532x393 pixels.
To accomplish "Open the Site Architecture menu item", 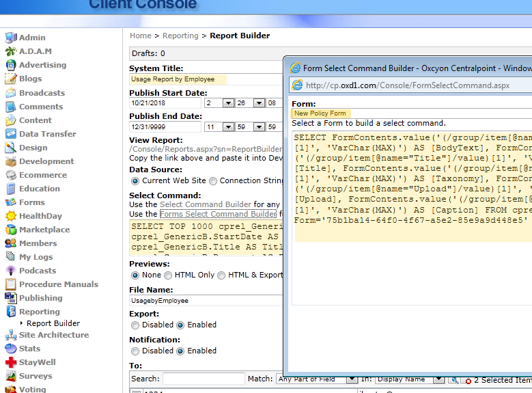I will coord(54,335).
